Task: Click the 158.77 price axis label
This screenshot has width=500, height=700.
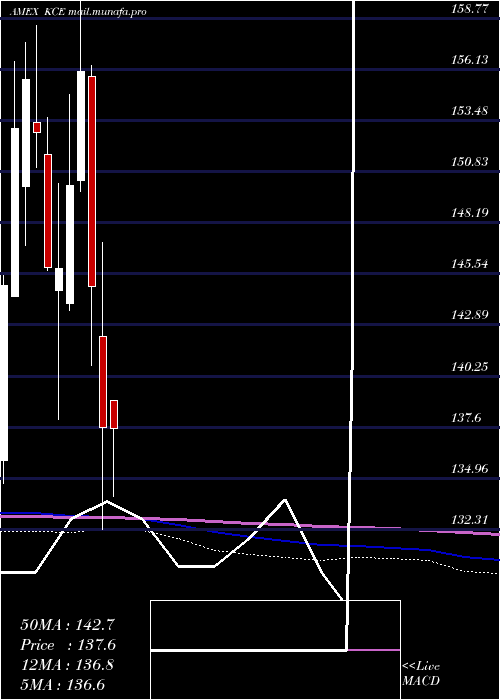Action: tap(470, 8)
